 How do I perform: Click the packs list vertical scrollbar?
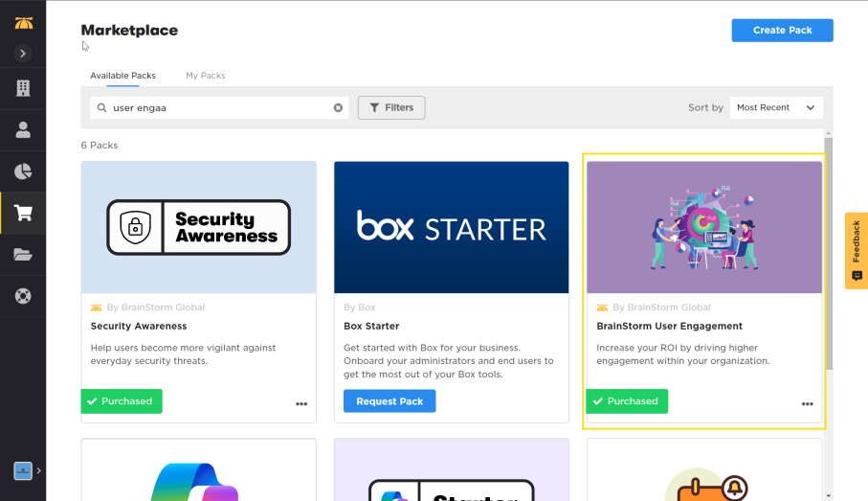coord(828,254)
